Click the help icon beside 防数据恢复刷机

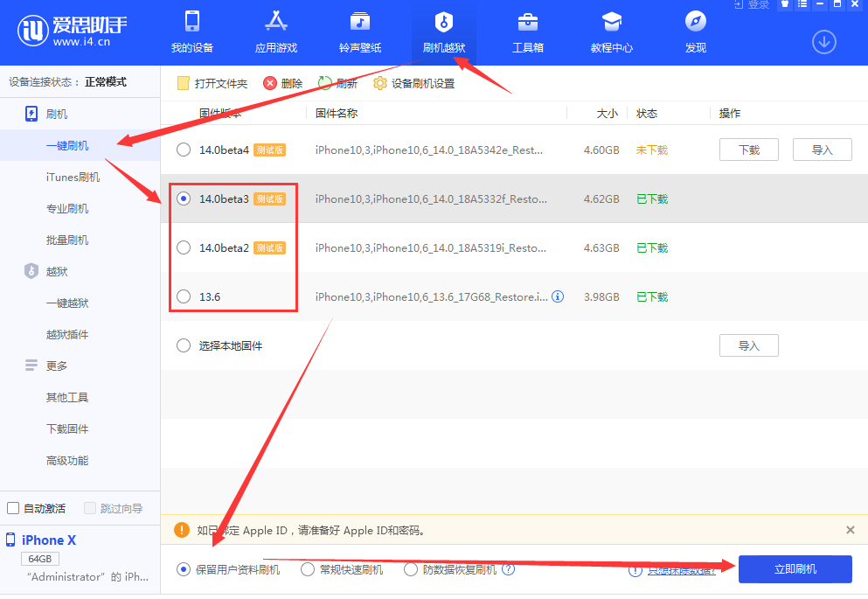point(508,569)
